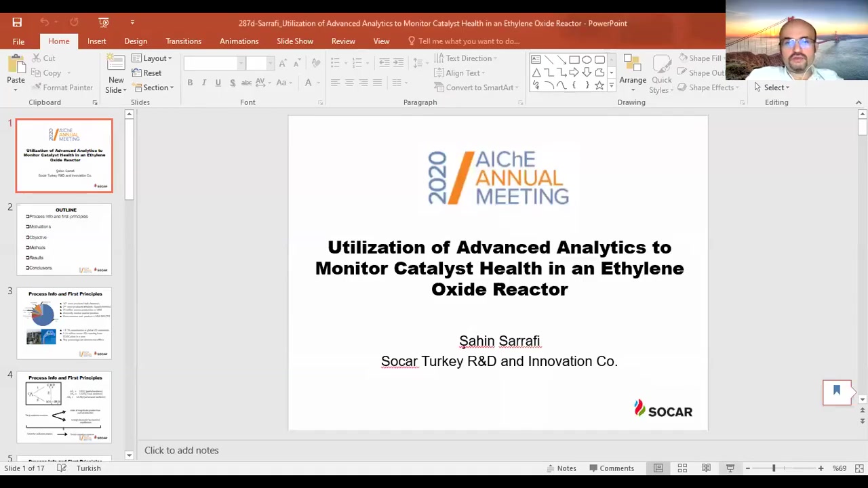Open the Text Direction dropdown
The height and width of the screenshot is (488, 868).
(466, 58)
